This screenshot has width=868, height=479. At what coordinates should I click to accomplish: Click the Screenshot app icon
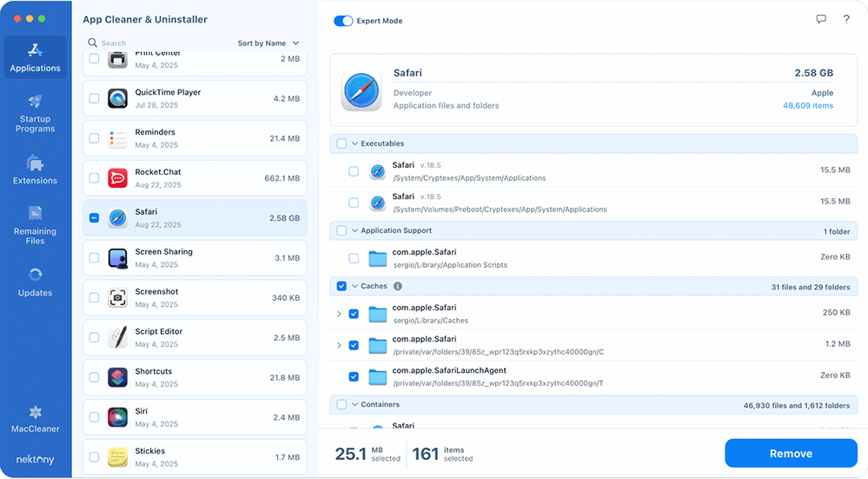coord(117,298)
